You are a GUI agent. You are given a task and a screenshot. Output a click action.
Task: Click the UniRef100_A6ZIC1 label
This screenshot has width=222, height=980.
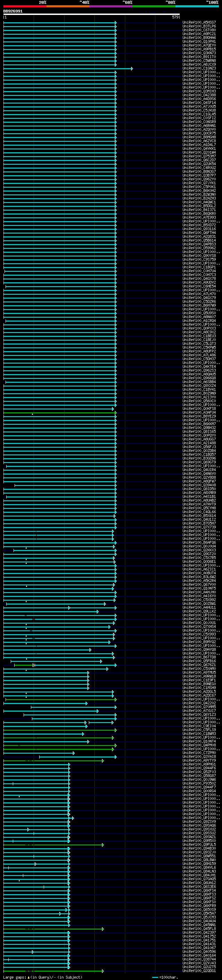199,569
